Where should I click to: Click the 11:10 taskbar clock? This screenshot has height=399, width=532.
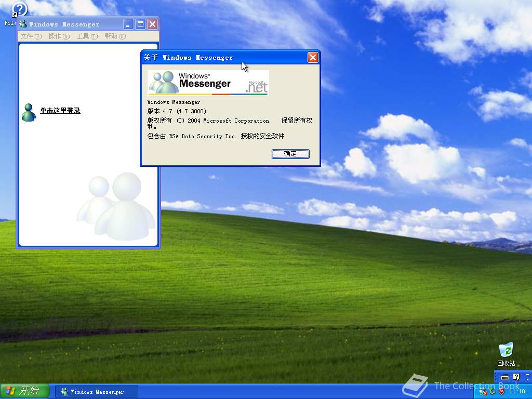(x=517, y=392)
